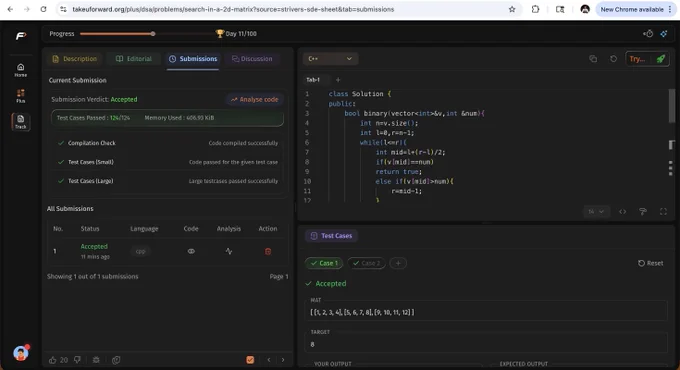
Task: Dislike the problem with thumbs down
Action: click(x=77, y=360)
